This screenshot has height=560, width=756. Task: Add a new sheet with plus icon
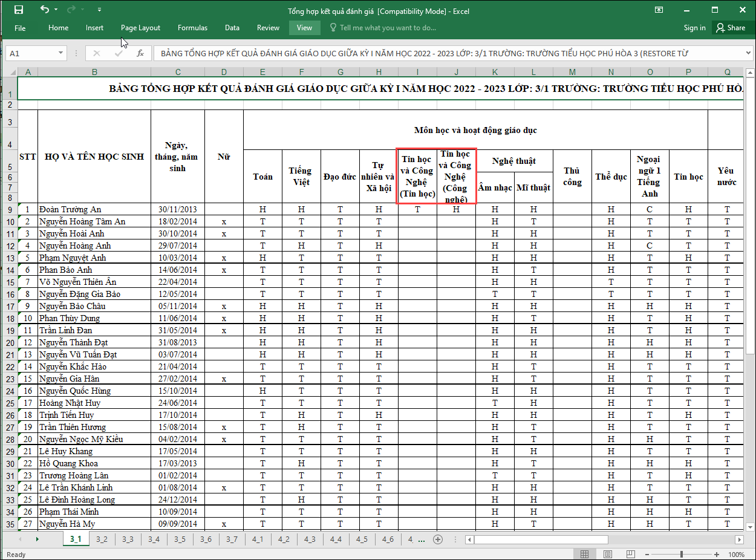pyautogui.click(x=438, y=539)
